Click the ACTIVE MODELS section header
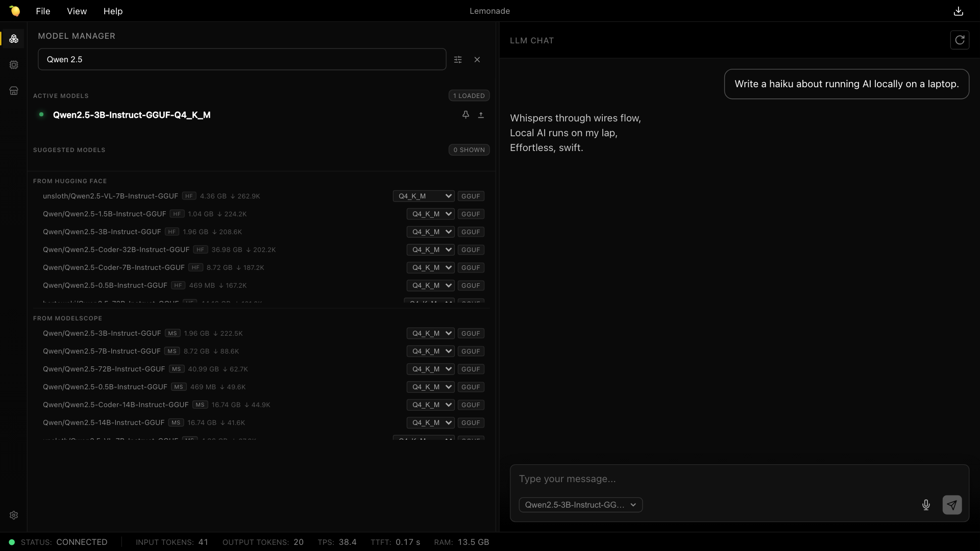The width and height of the screenshot is (980, 551). (x=61, y=96)
